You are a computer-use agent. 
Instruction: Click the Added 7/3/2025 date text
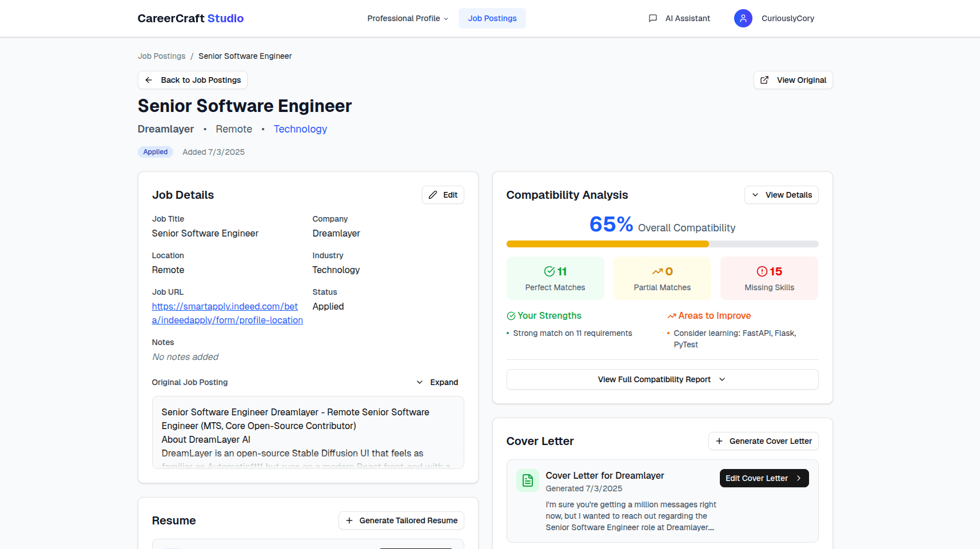pyautogui.click(x=214, y=152)
